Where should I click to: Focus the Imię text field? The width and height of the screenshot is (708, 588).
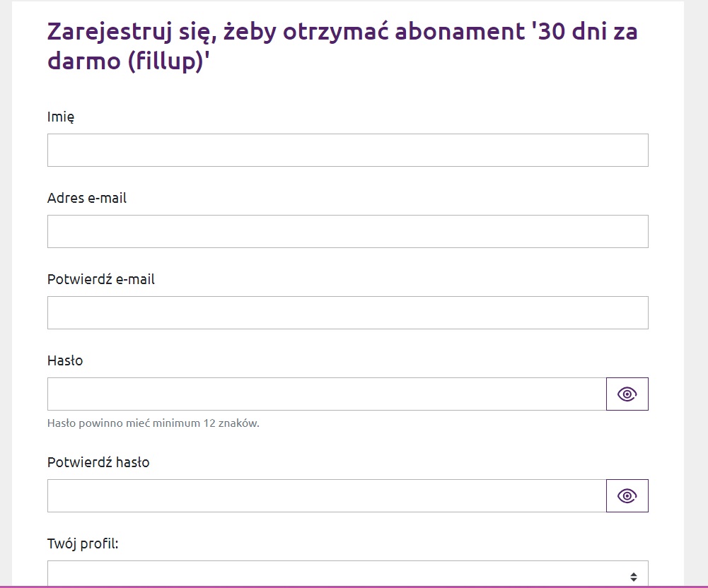[348, 150]
